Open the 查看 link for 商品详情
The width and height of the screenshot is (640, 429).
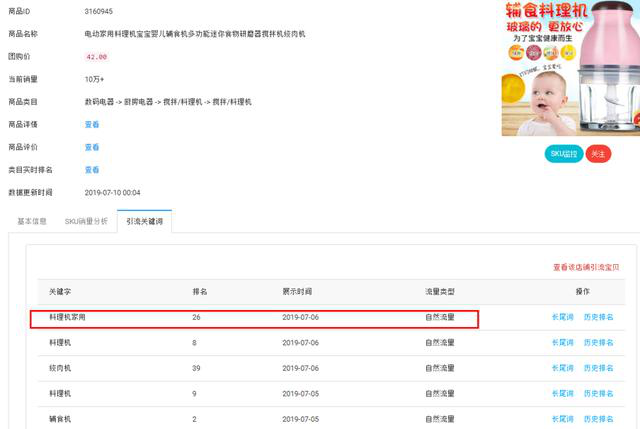[x=92, y=124]
